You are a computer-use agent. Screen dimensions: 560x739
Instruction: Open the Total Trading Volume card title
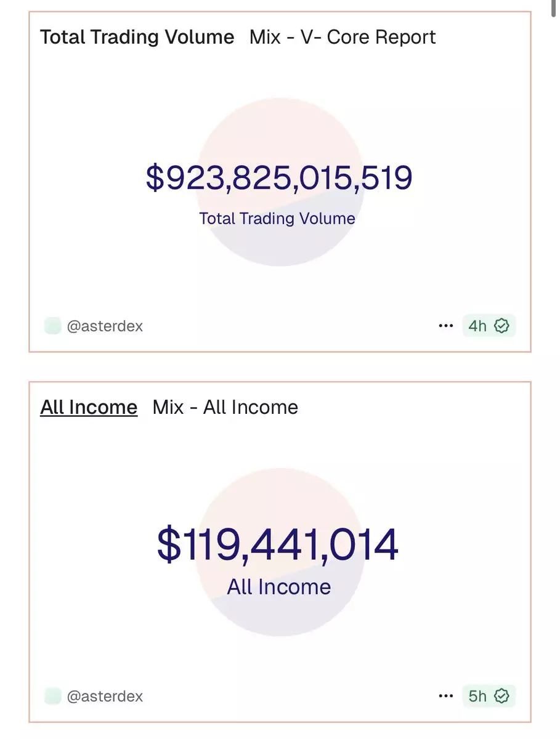(x=137, y=37)
